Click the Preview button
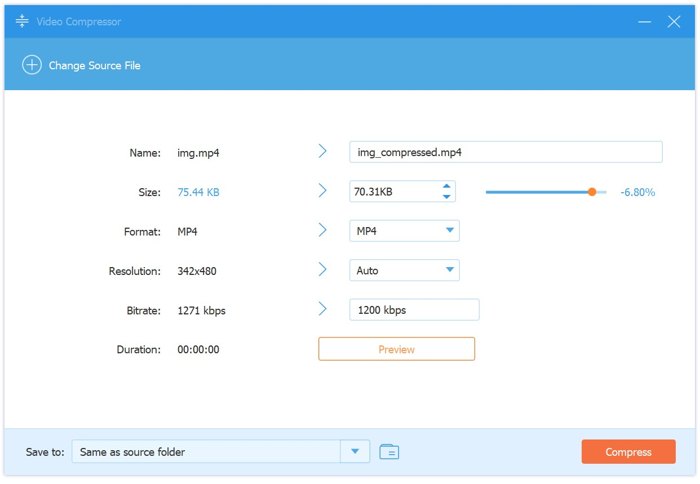This screenshot has height=484, width=700. coord(396,349)
